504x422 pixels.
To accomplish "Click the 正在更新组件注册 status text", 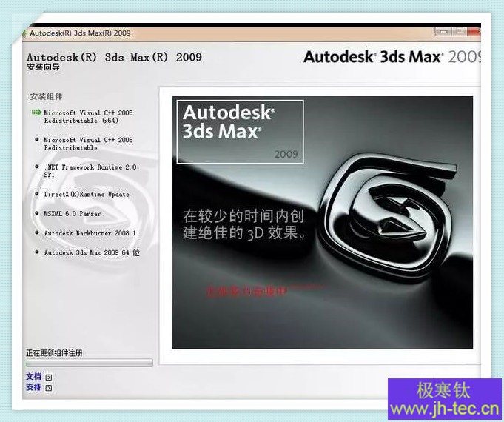I will 54,353.
